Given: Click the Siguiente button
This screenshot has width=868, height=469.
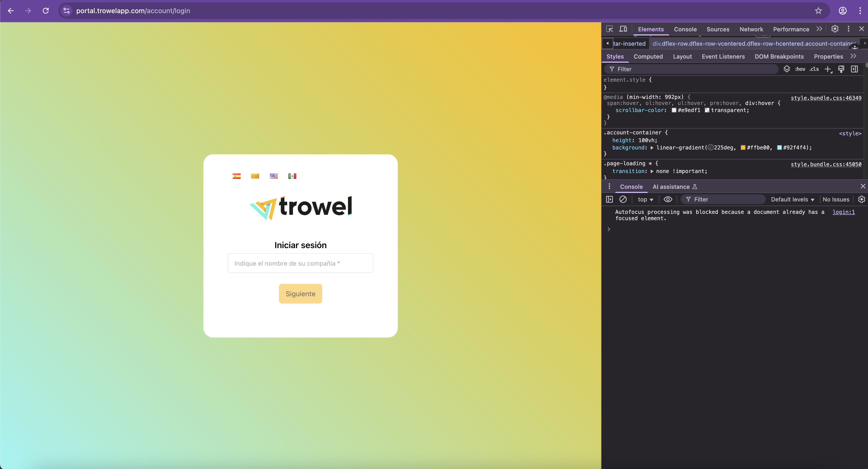Looking at the screenshot, I should [300, 294].
